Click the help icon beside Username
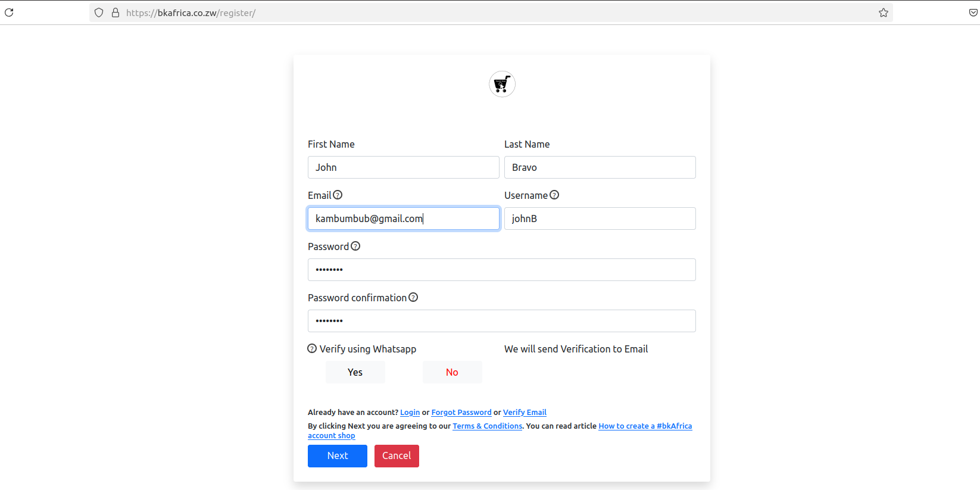 (x=554, y=195)
